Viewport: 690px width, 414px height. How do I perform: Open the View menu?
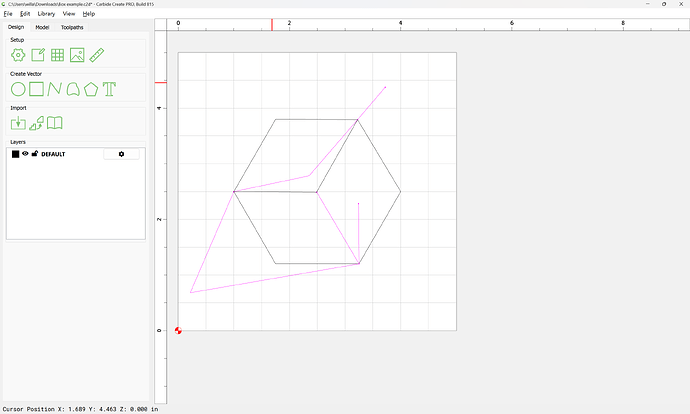pyautogui.click(x=69, y=14)
